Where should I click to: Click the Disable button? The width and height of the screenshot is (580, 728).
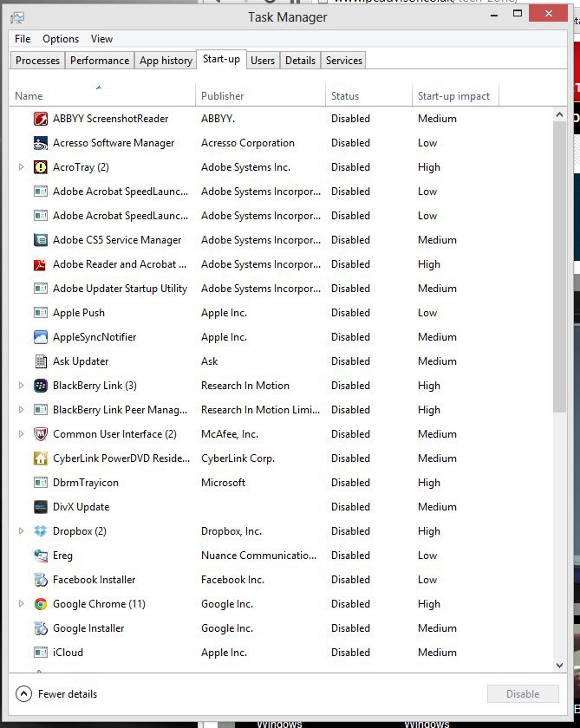point(523,694)
